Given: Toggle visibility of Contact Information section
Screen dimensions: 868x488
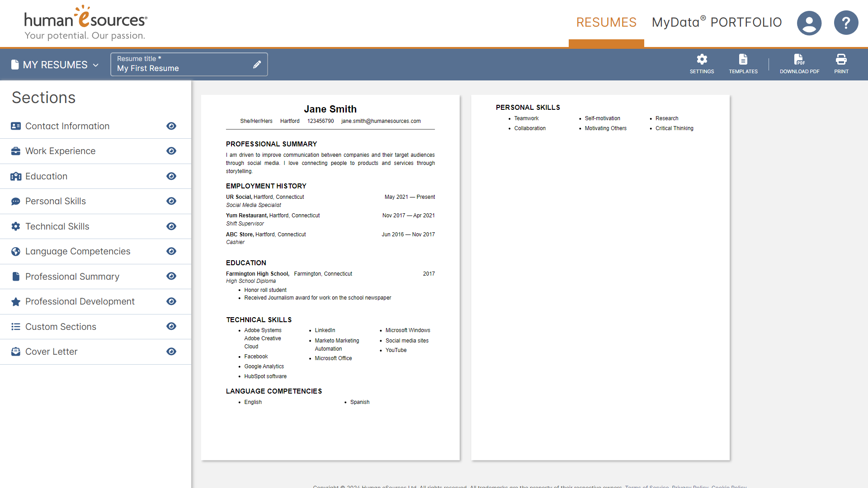Looking at the screenshot, I should pyautogui.click(x=171, y=126).
